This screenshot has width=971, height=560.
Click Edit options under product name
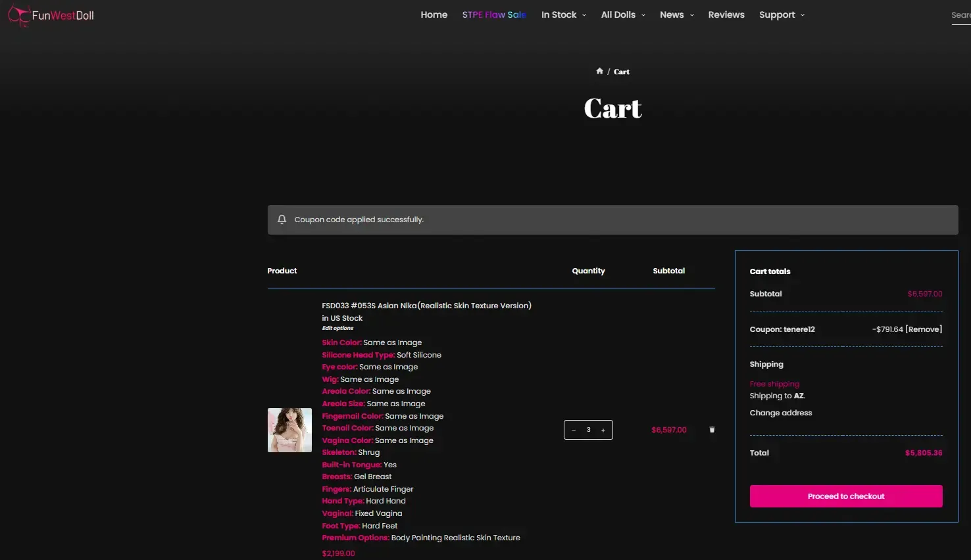pos(337,328)
